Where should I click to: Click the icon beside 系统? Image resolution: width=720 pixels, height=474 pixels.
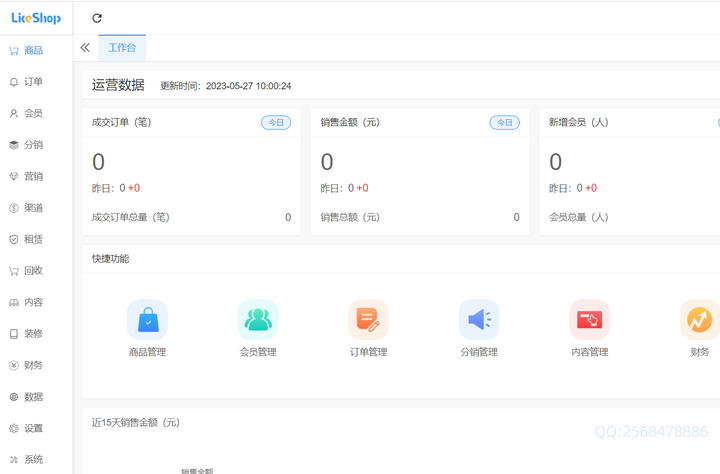[14, 460]
